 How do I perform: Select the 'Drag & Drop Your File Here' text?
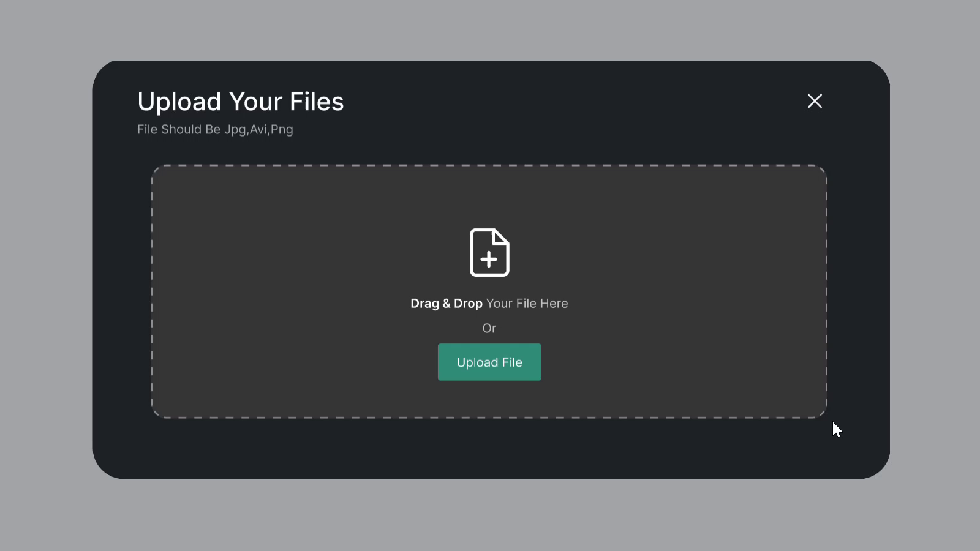pyautogui.click(x=489, y=304)
